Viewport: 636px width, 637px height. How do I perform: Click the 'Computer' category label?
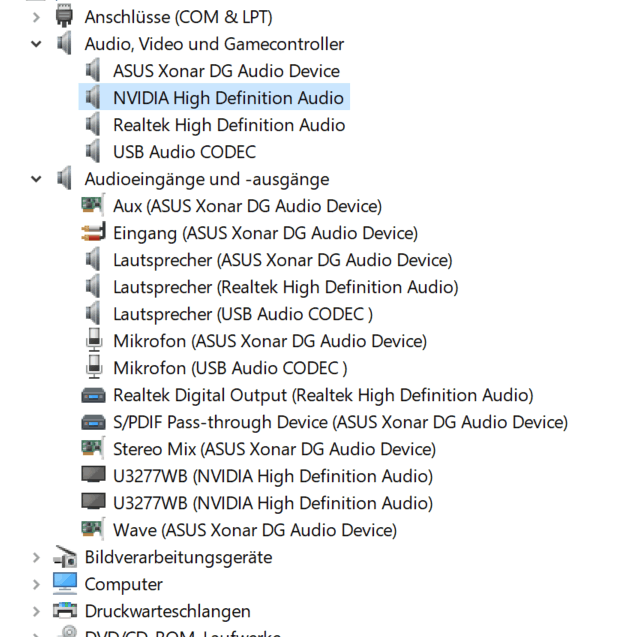(123, 585)
